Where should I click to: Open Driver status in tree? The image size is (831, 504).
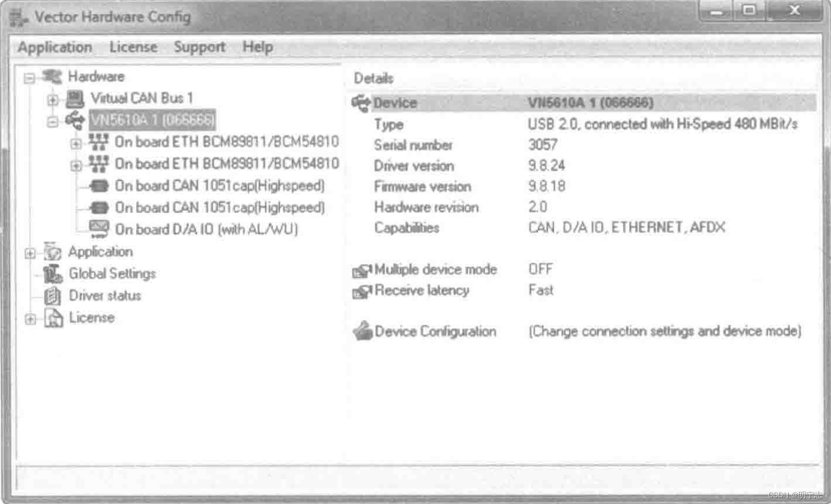pyautogui.click(x=105, y=296)
